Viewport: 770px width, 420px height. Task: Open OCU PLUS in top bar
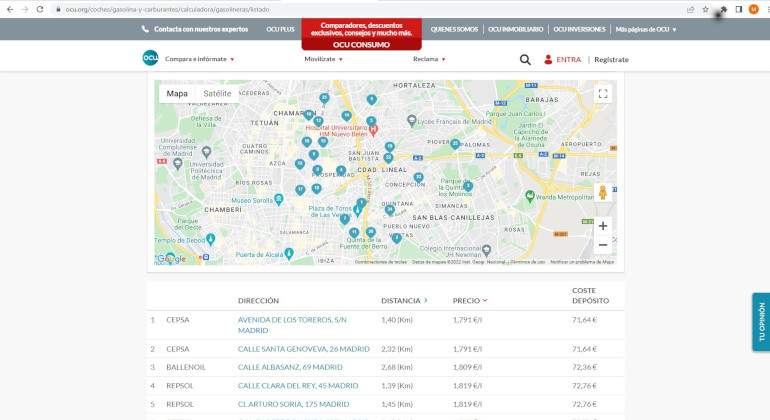(280, 29)
